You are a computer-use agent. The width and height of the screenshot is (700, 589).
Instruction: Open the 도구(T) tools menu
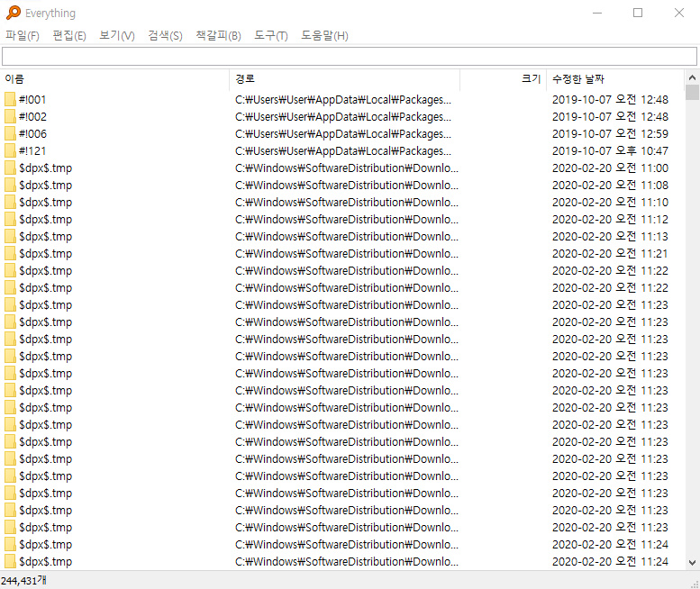click(271, 36)
